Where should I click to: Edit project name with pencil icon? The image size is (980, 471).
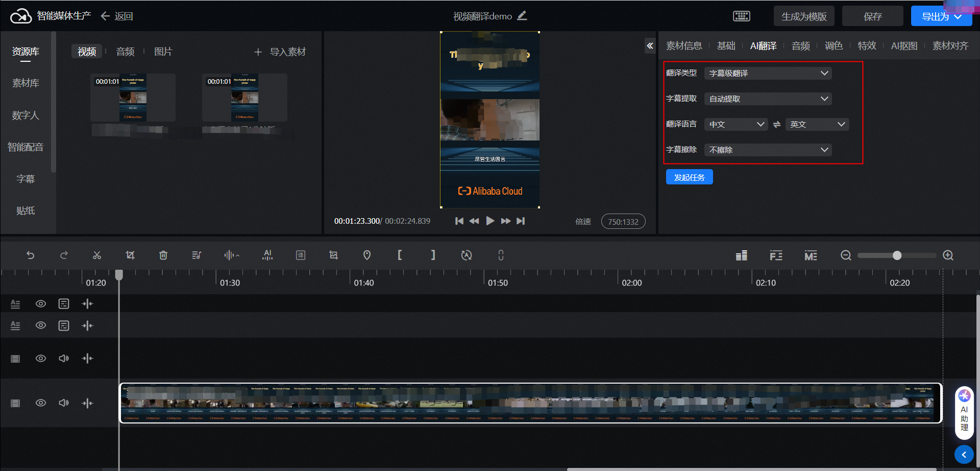point(522,16)
